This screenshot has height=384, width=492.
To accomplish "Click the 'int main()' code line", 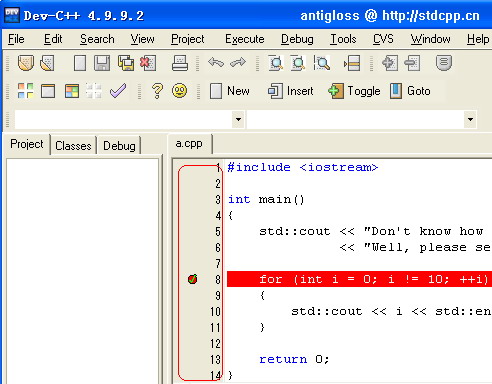I will tap(266, 199).
